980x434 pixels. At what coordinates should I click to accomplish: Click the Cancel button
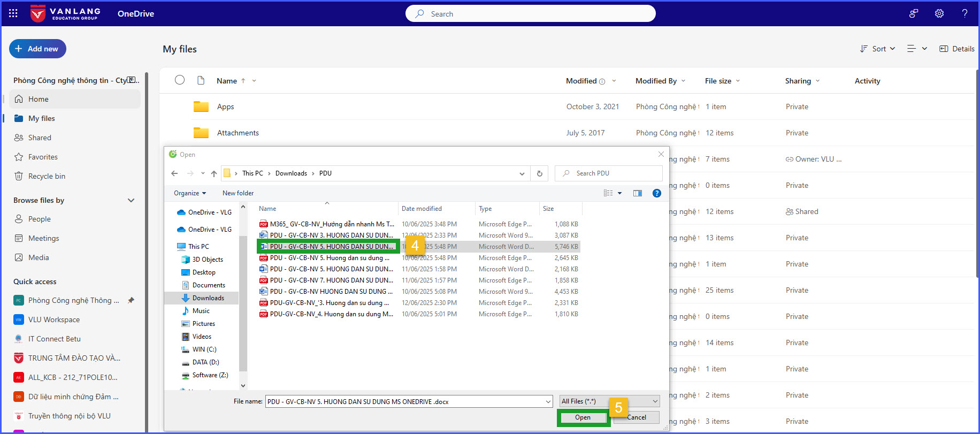637,417
